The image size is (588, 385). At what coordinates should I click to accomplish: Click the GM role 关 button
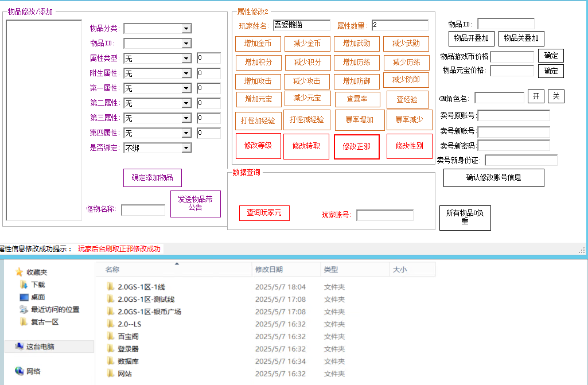tap(556, 96)
